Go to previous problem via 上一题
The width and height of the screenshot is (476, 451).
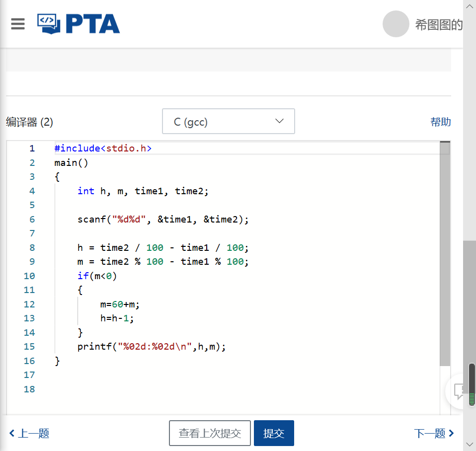click(x=29, y=433)
